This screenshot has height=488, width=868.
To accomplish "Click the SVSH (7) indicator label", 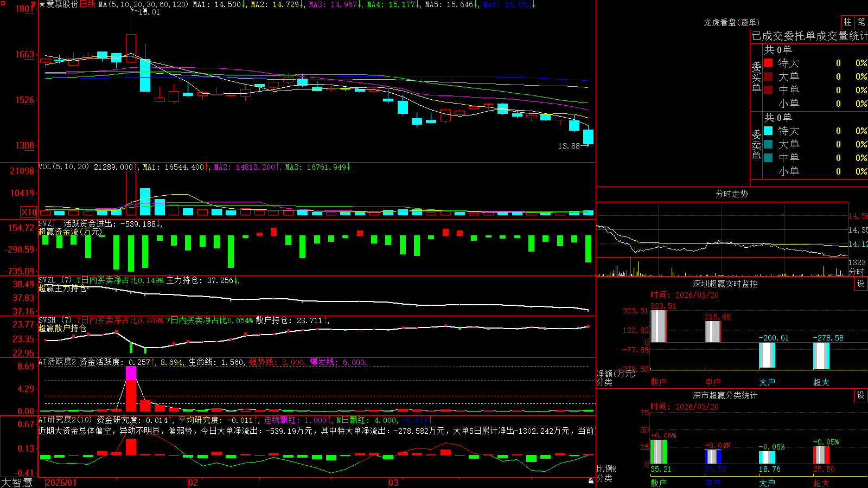I will [55, 320].
